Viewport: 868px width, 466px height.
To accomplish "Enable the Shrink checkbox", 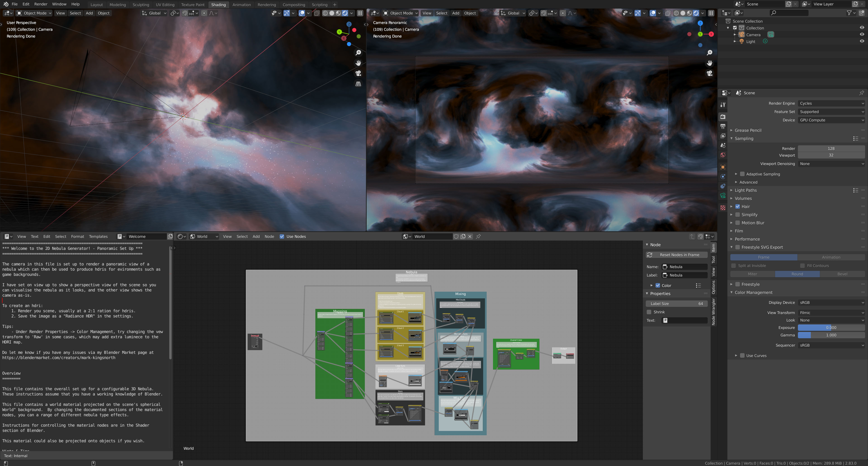I will pyautogui.click(x=649, y=312).
